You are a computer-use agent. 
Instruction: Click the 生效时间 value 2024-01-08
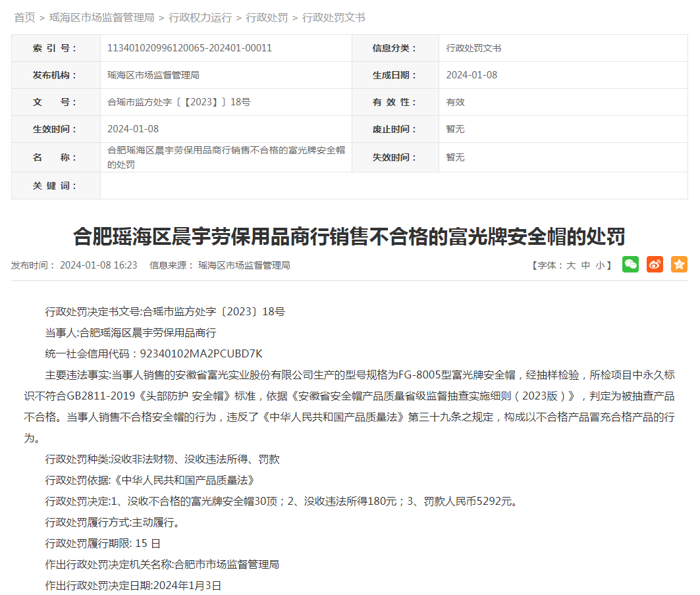133,129
